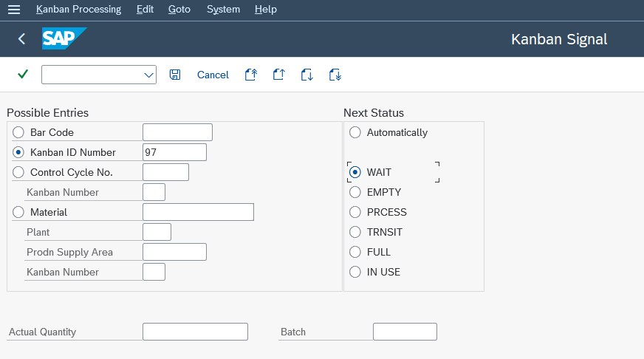Open the Edit menu
644x359 pixels.
point(145,9)
